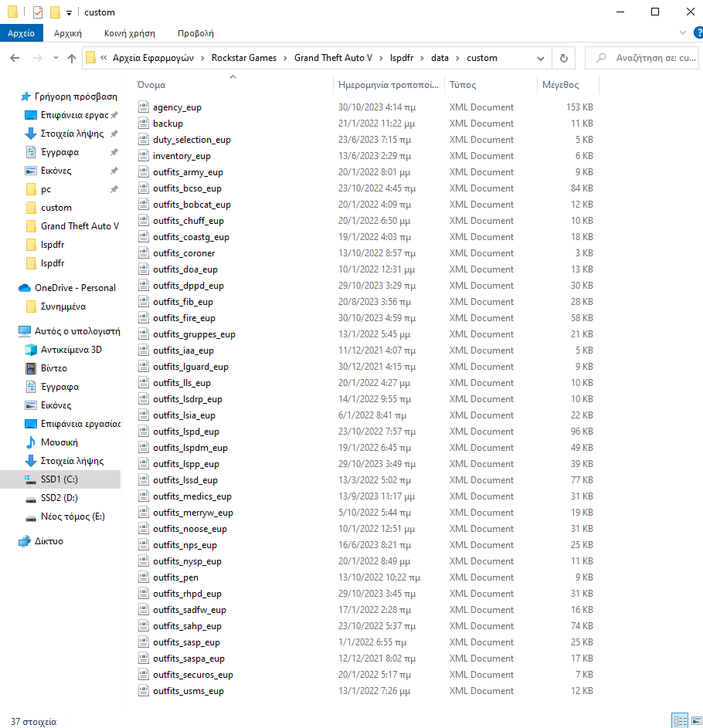Select OneDrive - Personal in navigation pane
The image size is (703, 728).
point(69,288)
